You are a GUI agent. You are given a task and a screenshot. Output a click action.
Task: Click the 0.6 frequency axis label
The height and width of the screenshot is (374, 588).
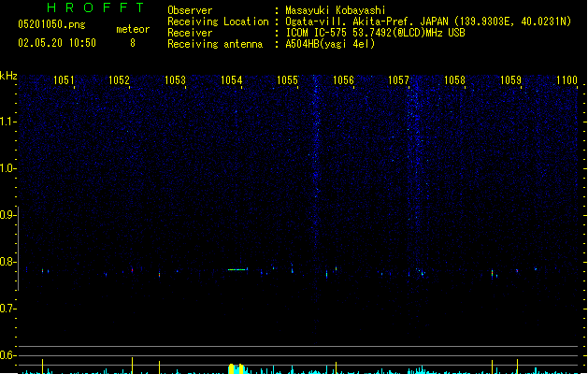(7, 355)
